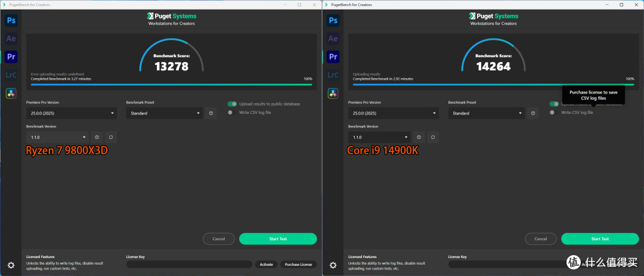Image resolution: width=644 pixels, height=276 pixels.
Task: Click Cancel button in the 14900K window
Action: (x=540, y=239)
